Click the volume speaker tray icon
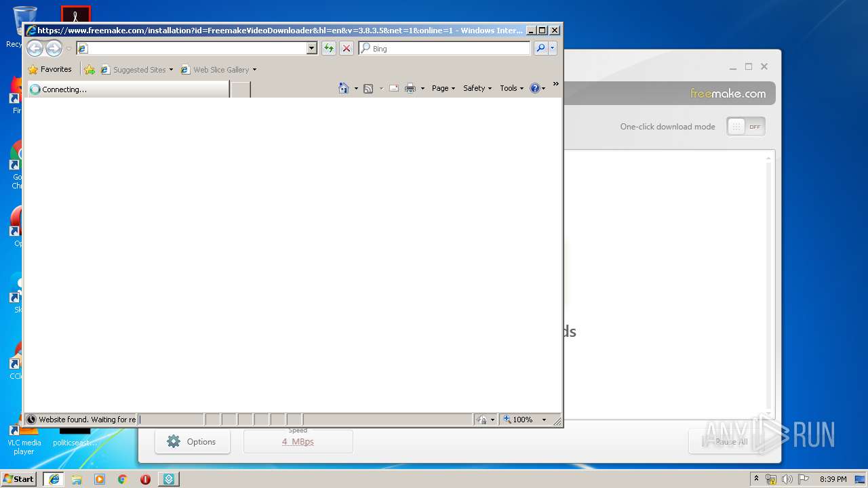This screenshot has height=488, width=868. click(x=787, y=479)
